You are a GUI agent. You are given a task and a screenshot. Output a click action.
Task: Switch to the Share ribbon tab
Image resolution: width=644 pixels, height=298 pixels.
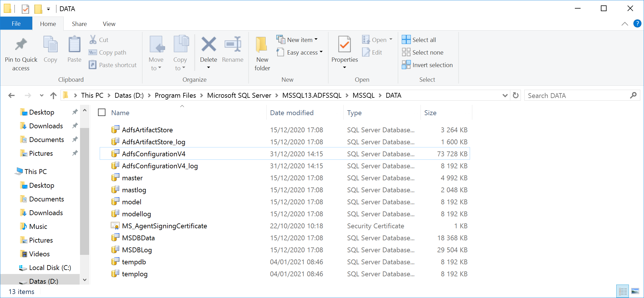click(79, 24)
